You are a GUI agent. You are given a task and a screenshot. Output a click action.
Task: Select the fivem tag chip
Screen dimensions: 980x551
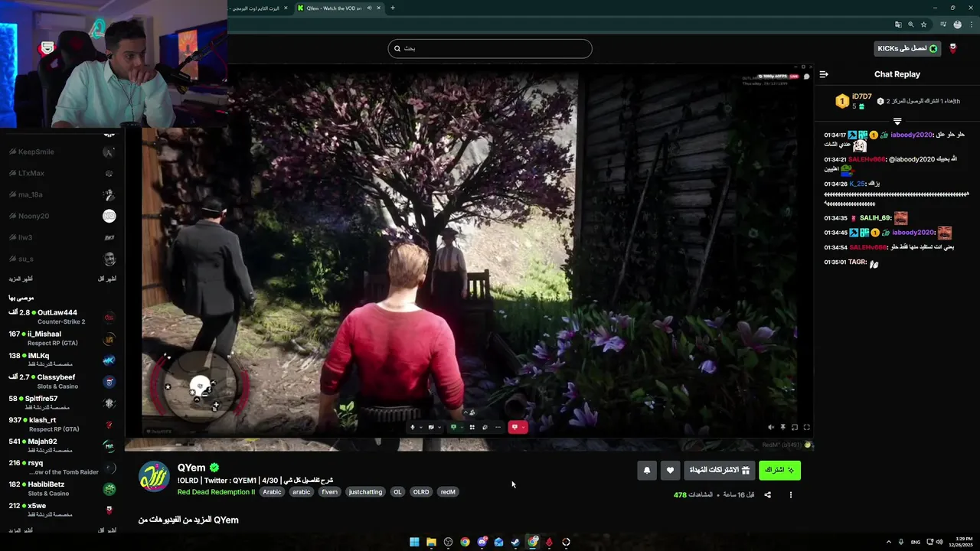click(x=329, y=492)
